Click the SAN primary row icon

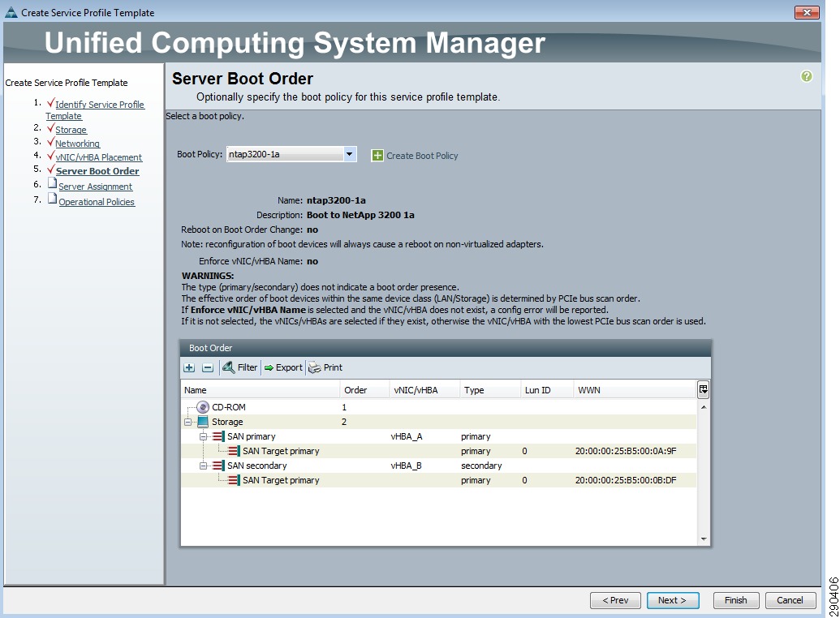click(218, 436)
